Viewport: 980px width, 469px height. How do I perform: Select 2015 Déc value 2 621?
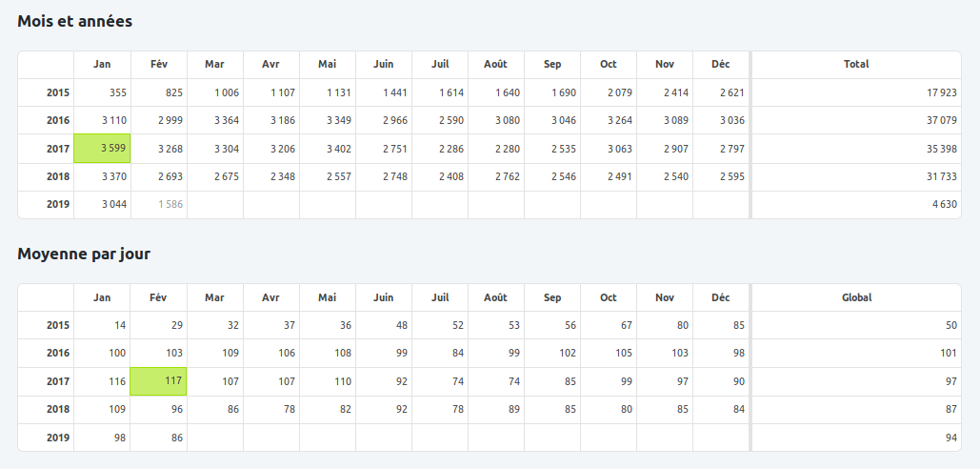coord(732,92)
